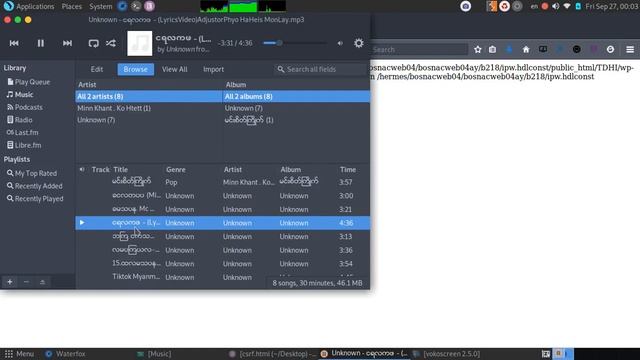This screenshot has height=360, width=640.
Task: Select artist Minn Khant , Ko Htett (1)
Action: point(149,108)
